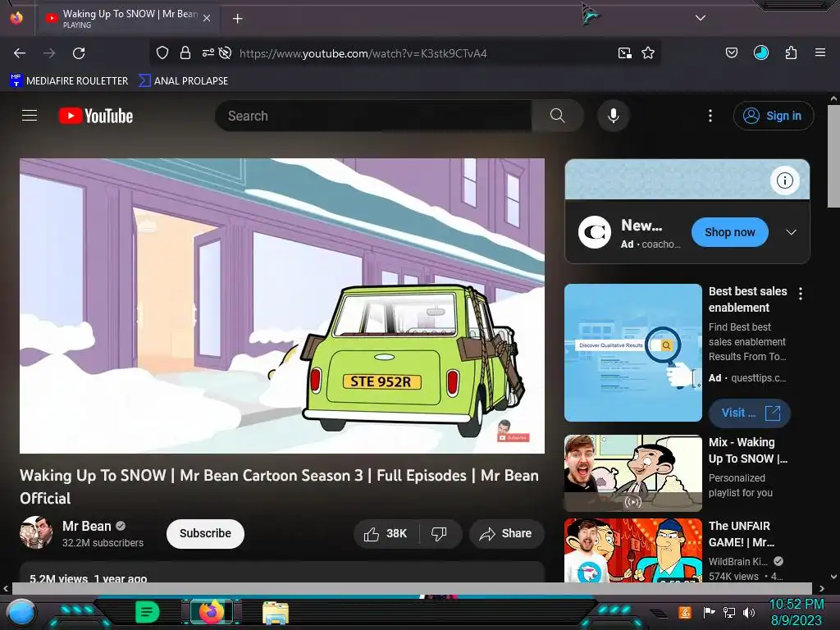Viewport: 840px width, 630px height.
Task: Click the Mr Bean video player
Action: 282,306
